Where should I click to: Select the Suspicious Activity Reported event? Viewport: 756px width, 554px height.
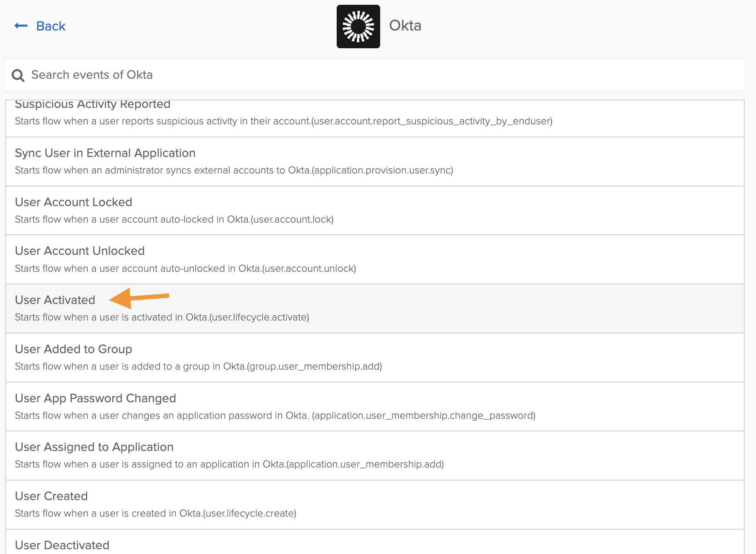[x=93, y=105]
